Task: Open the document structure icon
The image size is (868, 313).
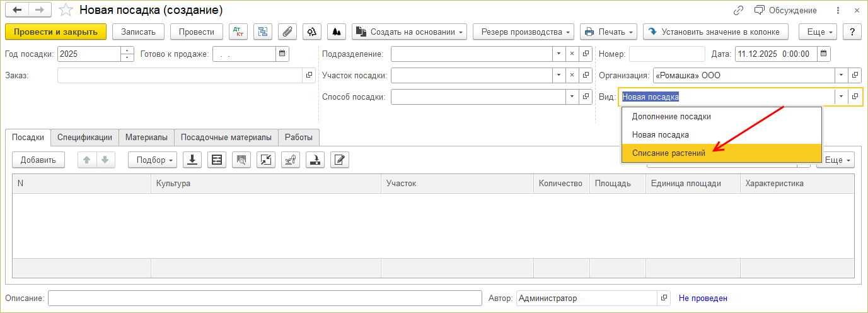Action: tap(263, 32)
